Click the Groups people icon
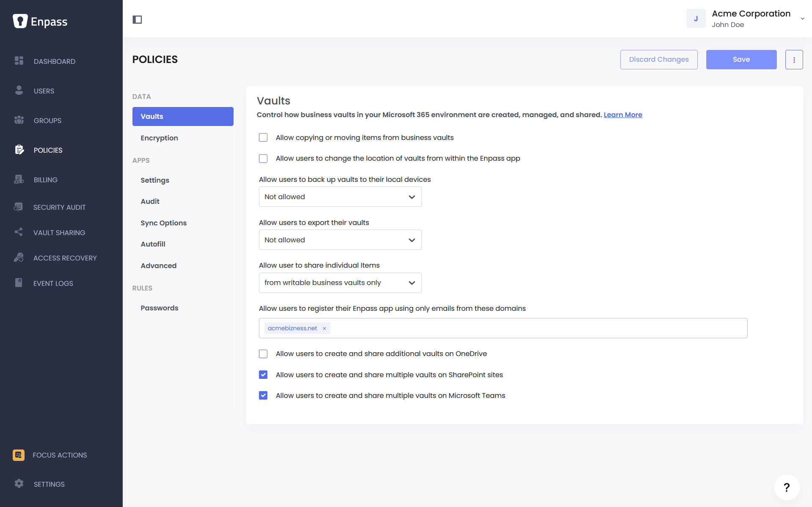Viewport: 812px width, 507px height. [x=19, y=120]
